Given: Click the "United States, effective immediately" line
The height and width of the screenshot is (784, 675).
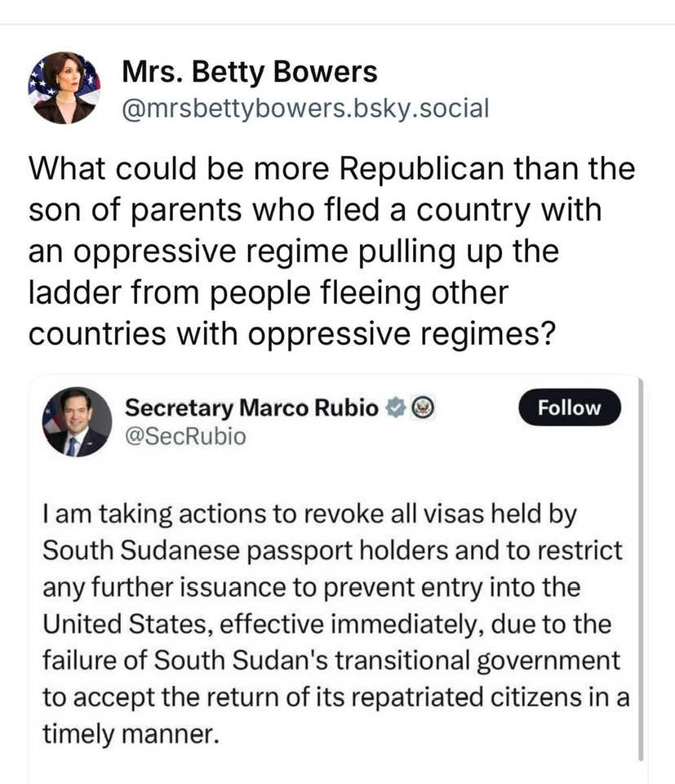Looking at the screenshot, I should pos(326,623).
